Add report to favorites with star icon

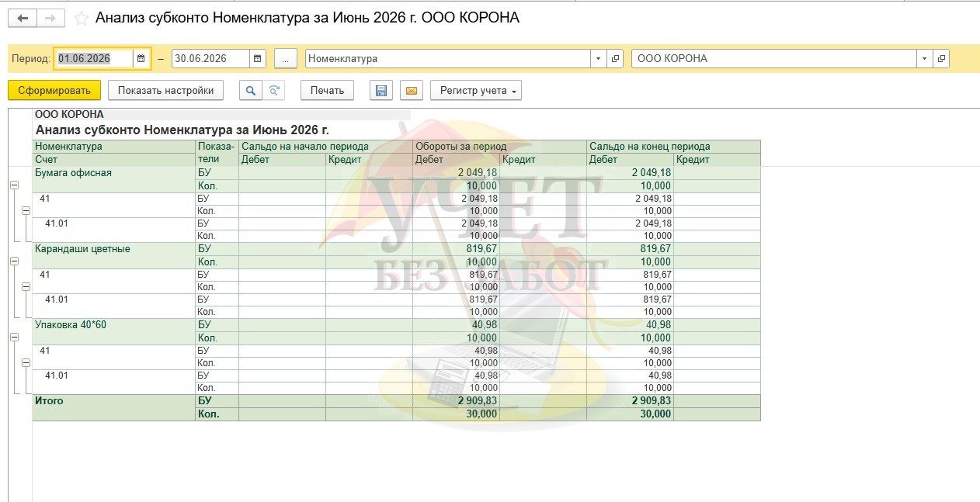pyautogui.click(x=81, y=18)
